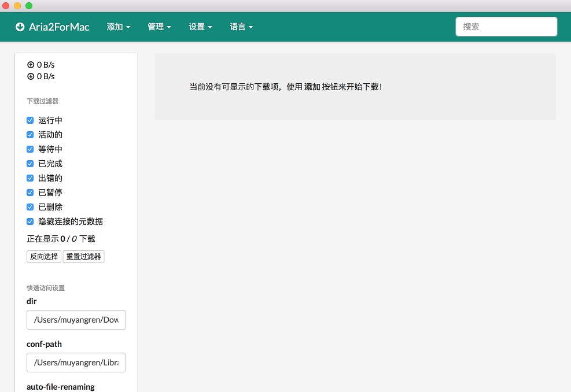This screenshot has width=571, height=392.
Task: Toggle the 隐藏连接的元数据 checkbox
Action: click(30, 221)
